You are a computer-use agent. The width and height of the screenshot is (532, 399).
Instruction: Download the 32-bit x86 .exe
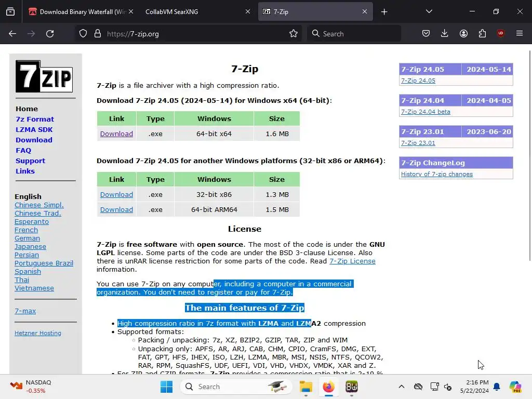click(116, 194)
